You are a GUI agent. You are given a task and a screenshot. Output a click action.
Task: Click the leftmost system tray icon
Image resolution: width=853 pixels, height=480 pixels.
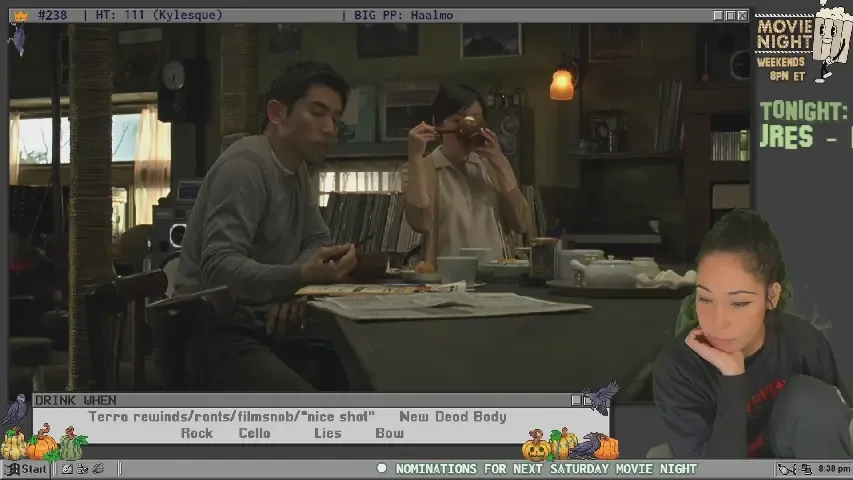click(x=786, y=469)
